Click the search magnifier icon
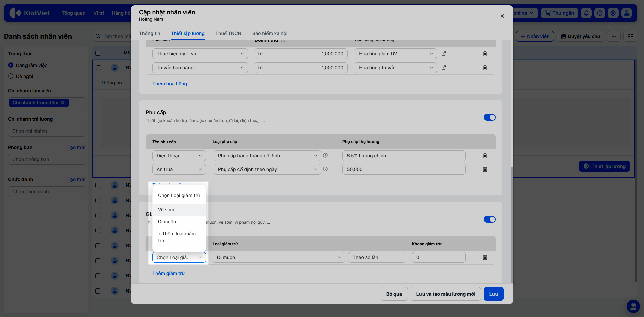This screenshot has width=644, height=317. [x=98, y=36]
